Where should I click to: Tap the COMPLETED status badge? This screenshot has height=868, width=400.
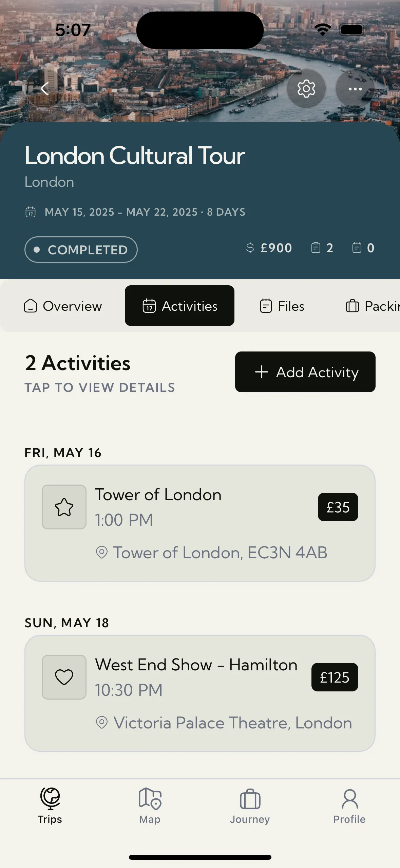tap(81, 250)
